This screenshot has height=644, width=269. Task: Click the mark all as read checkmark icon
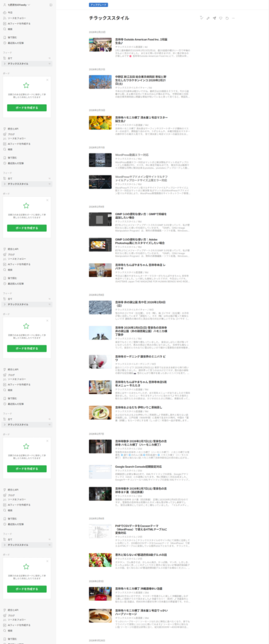201,18
